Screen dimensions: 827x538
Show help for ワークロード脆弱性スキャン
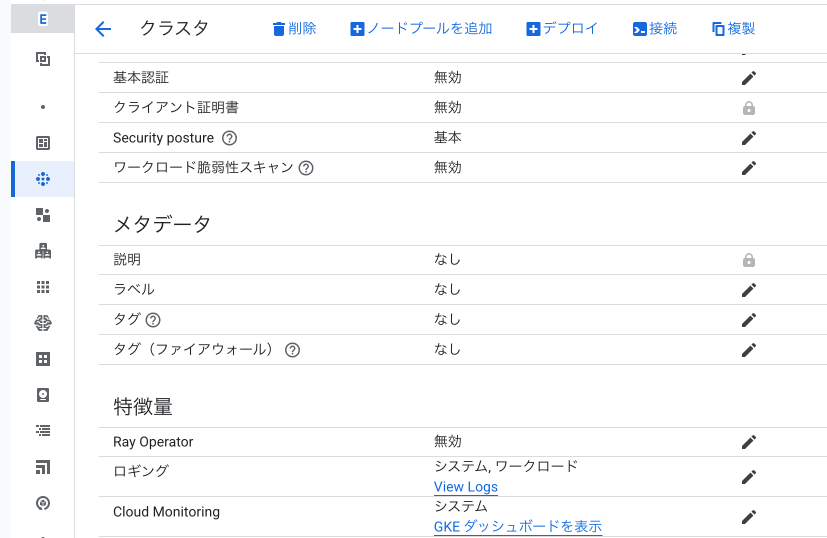[x=306, y=168]
